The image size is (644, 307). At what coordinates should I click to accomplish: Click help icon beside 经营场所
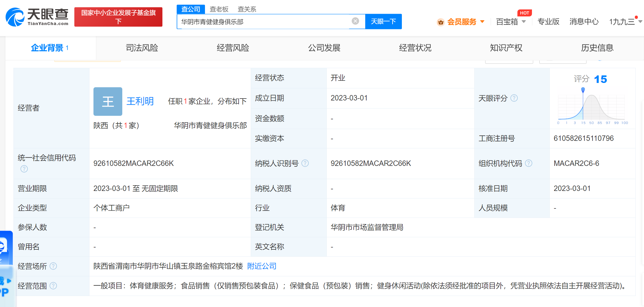coord(53,266)
